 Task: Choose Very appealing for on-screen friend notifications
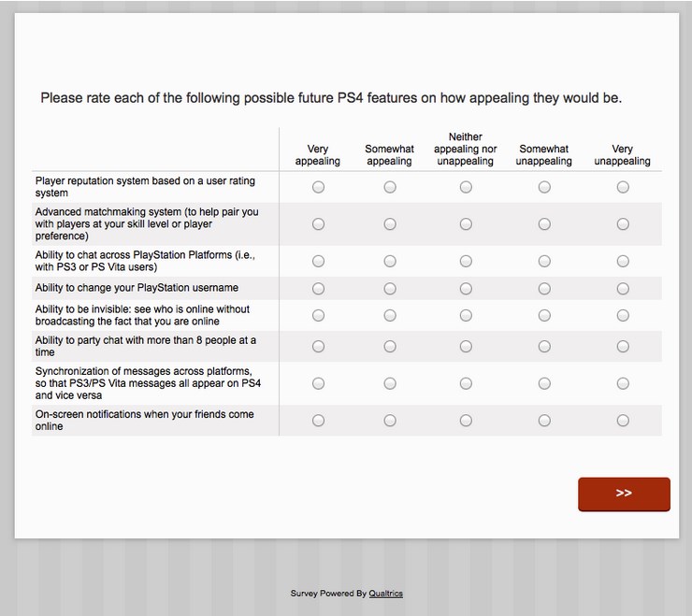318,421
